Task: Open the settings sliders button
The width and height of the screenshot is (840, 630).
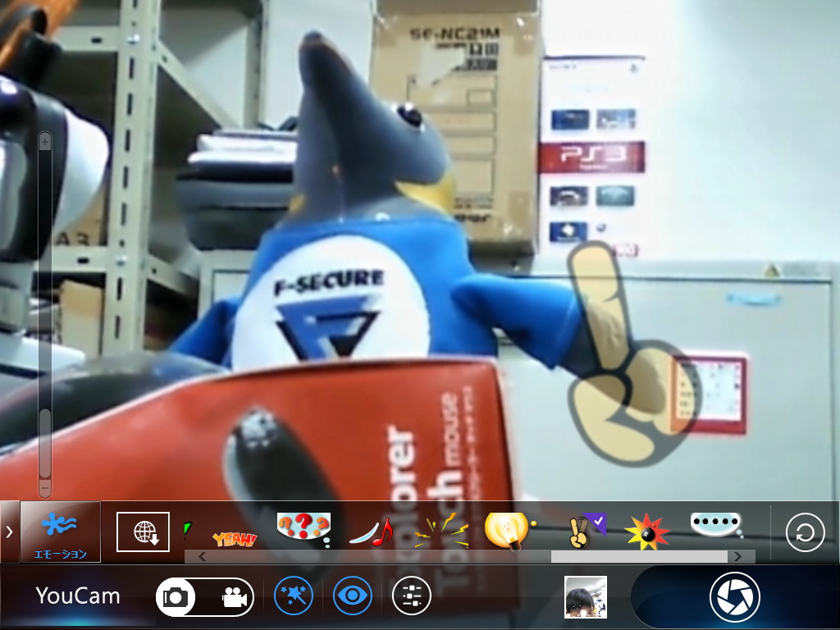Action: point(412,596)
